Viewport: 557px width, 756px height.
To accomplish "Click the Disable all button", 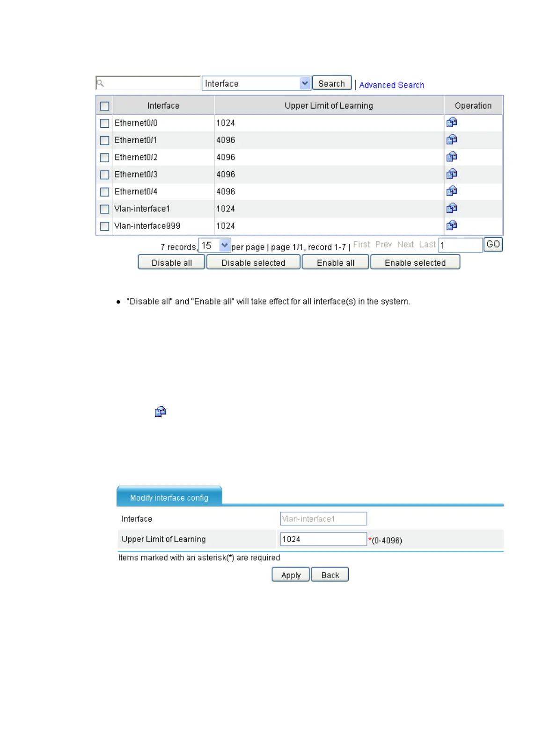I will tap(172, 262).
